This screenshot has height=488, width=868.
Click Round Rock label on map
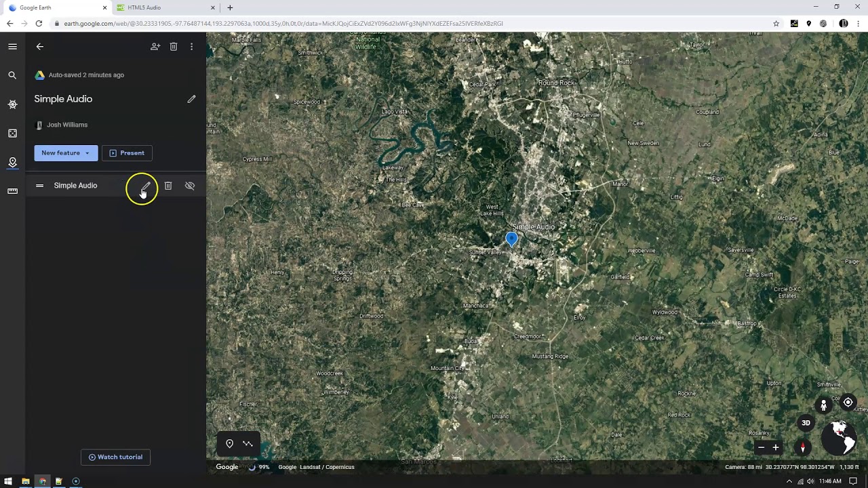point(557,83)
